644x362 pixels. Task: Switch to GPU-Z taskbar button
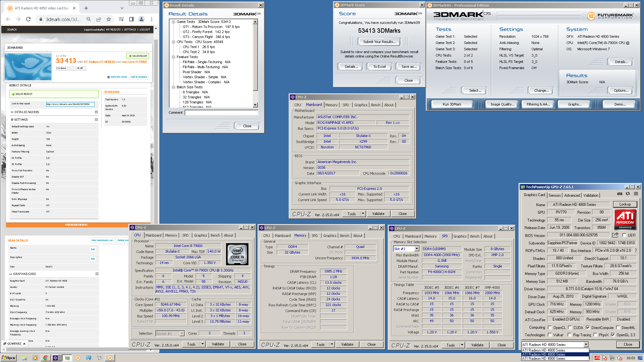(67, 358)
